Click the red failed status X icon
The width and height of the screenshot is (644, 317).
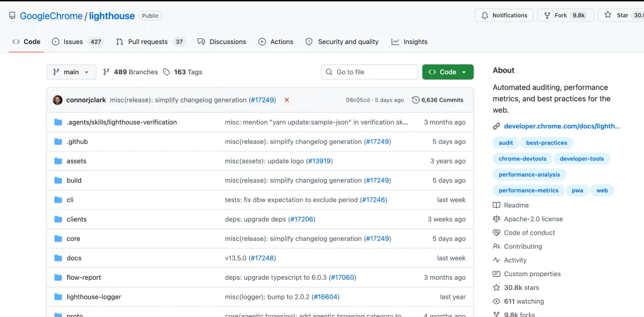pos(287,100)
